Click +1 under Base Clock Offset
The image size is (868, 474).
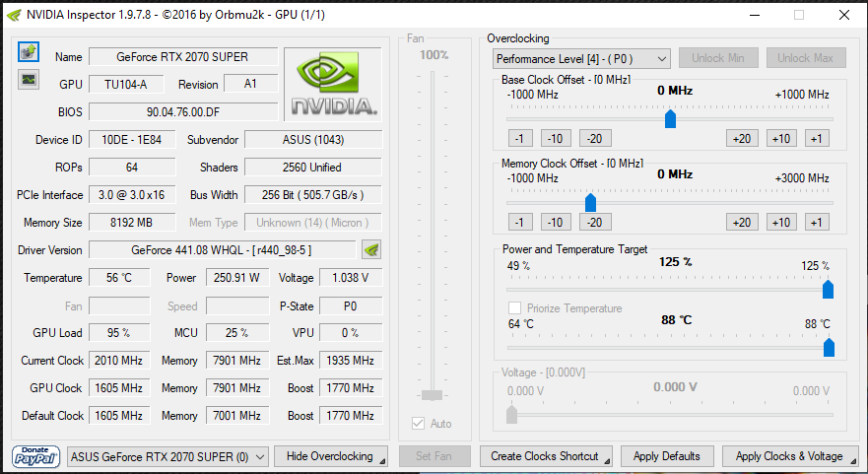pos(817,138)
